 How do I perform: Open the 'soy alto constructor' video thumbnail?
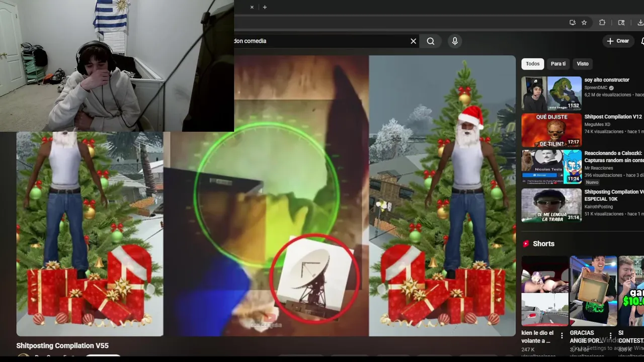pyautogui.click(x=551, y=93)
